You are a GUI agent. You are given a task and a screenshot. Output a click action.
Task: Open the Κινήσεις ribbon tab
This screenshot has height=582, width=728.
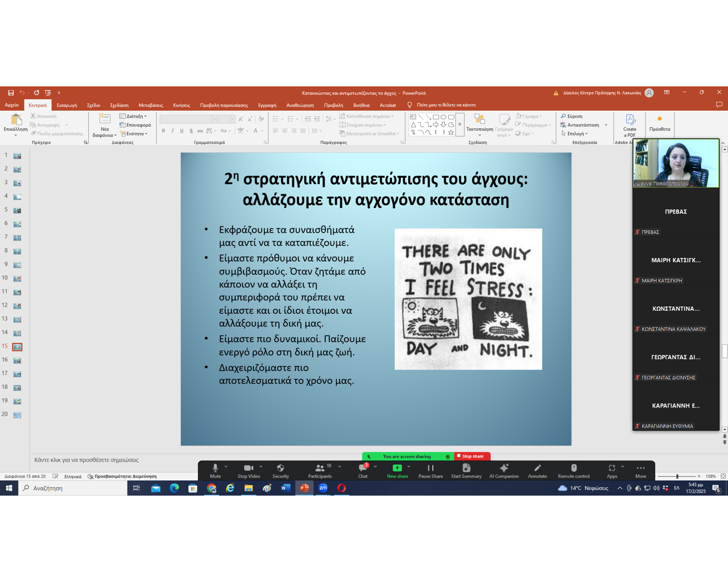181,105
